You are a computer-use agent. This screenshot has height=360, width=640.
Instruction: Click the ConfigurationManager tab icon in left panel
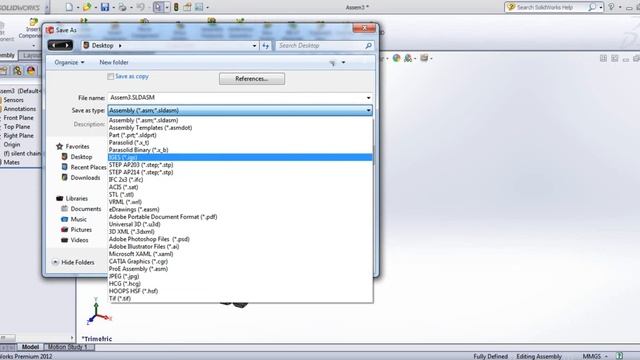(17, 71)
